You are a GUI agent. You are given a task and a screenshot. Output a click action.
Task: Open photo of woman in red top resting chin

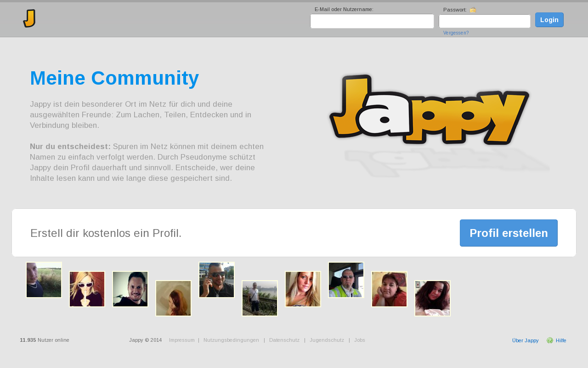click(390, 289)
